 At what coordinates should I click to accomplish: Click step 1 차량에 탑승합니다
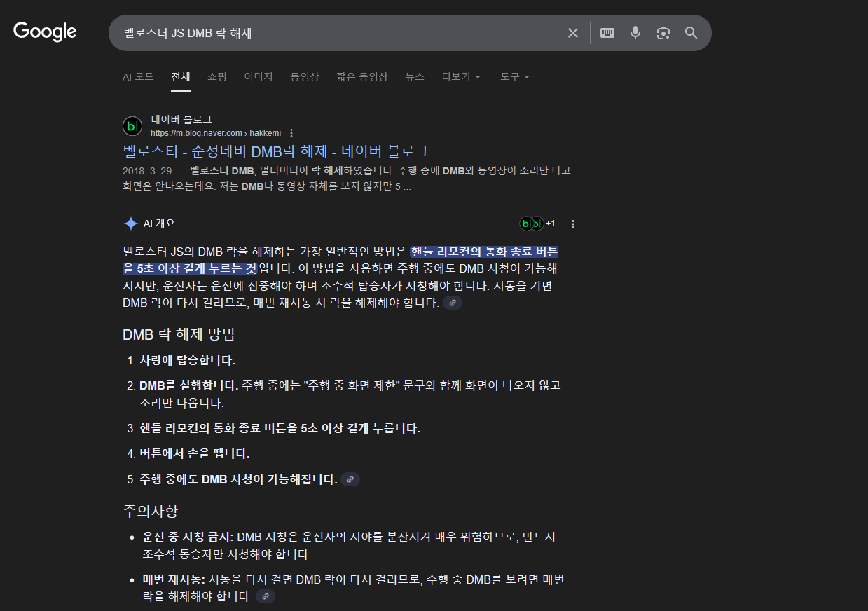(187, 360)
